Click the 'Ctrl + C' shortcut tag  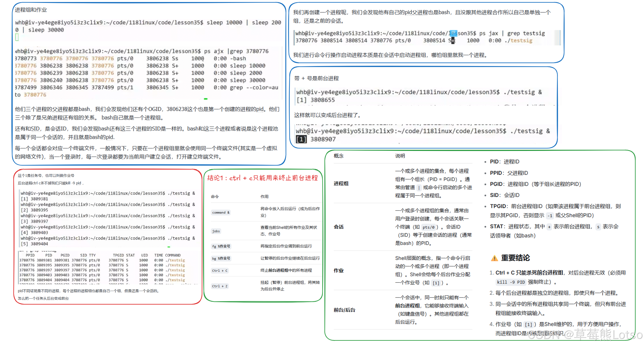click(219, 271)
